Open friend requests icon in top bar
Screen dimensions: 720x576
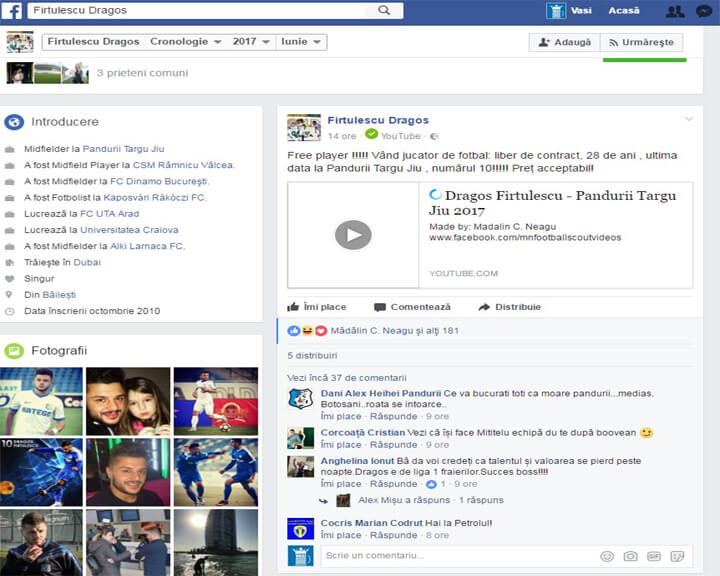pyautogui.click(x=675, y=11)
